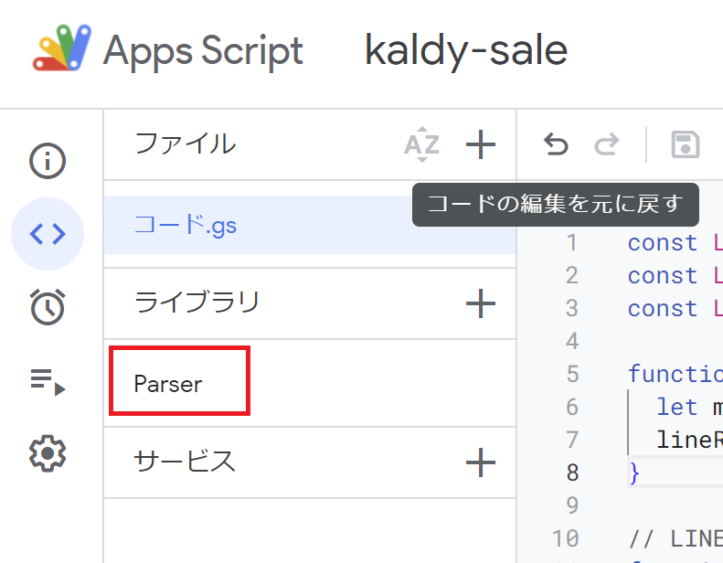This screenshot has height=563, width=723.
Task: Select the Editor code brackets icon
Action: click(47, 234)
